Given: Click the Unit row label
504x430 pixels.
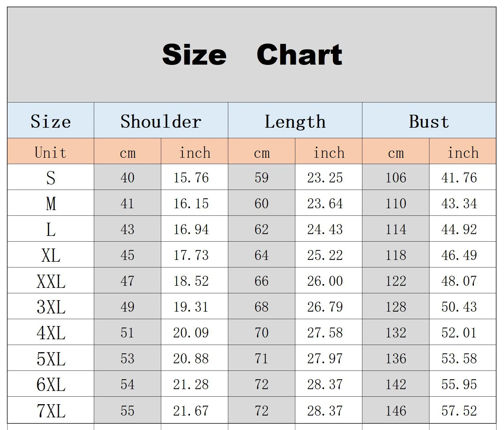Looking at the screenshot, I should pyautogui.click(x=51, y=152).
